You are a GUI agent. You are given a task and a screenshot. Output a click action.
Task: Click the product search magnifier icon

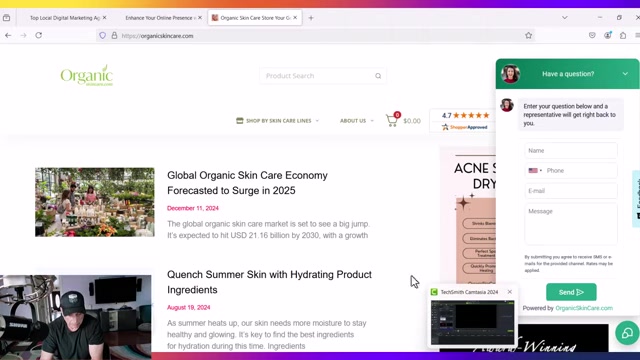pyautogui.click(x=378, y=76)
